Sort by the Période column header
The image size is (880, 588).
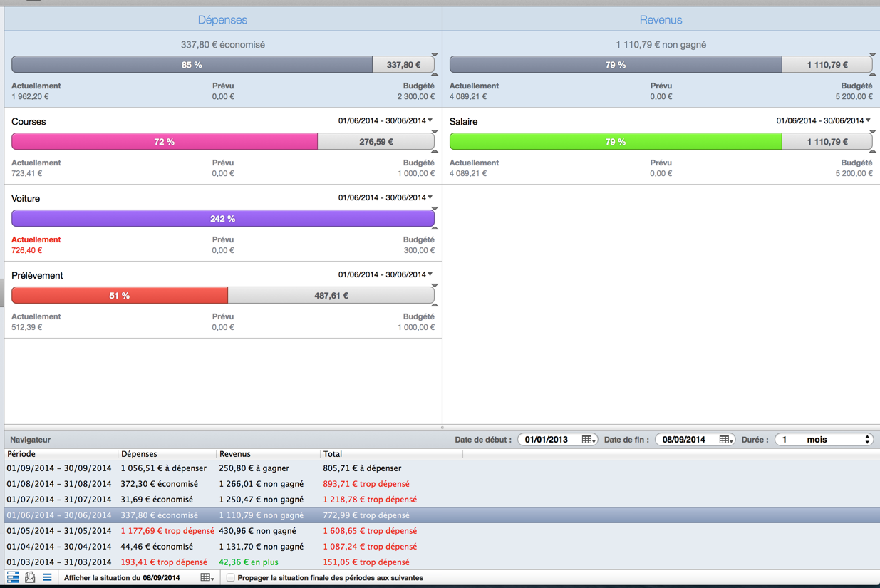(61, 454)
